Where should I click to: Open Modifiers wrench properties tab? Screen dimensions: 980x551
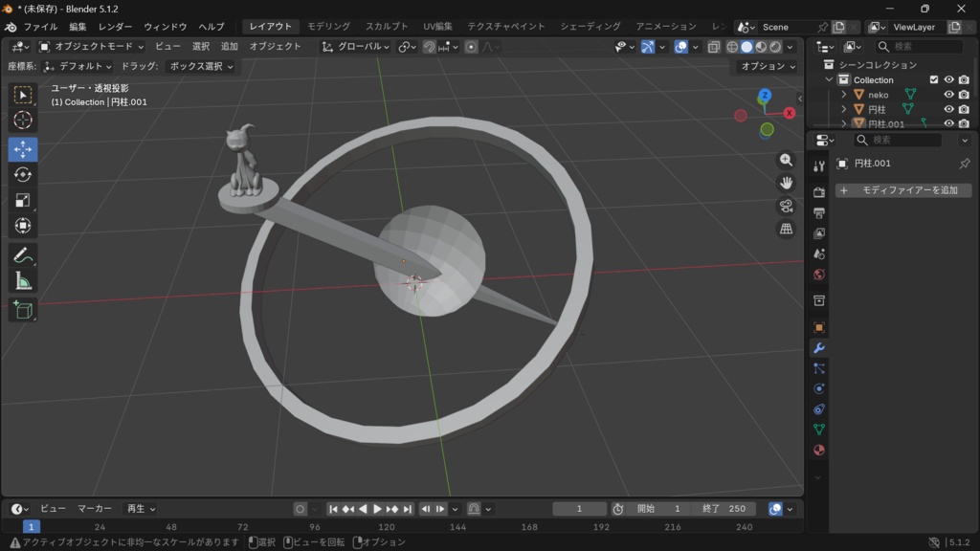coord(819,348)
